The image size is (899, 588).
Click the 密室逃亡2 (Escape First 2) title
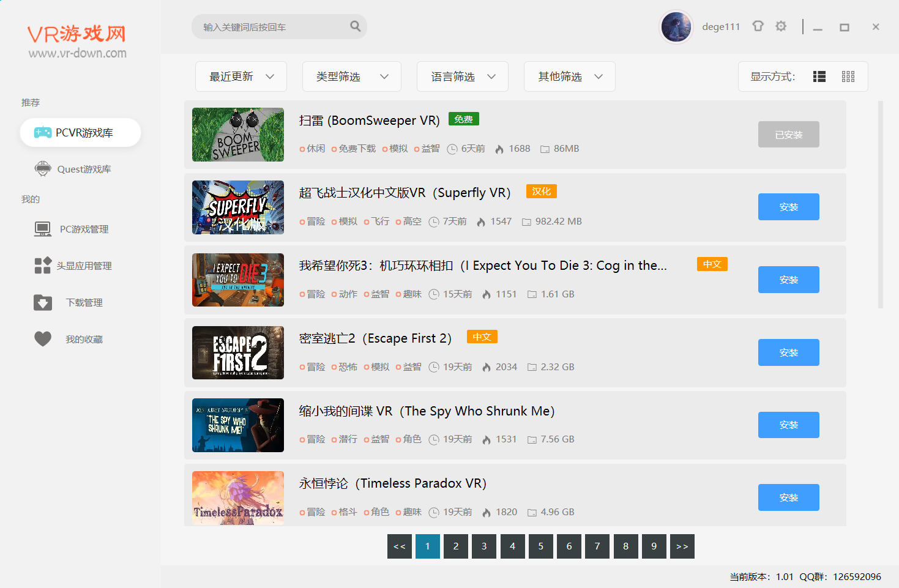click(375, 338)
